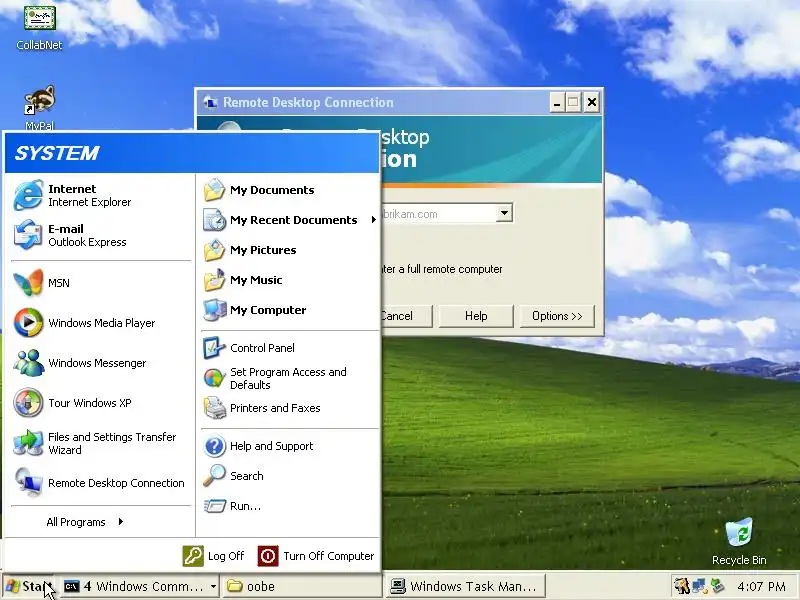This screenshot has height=600, width=800.
Task: Click the Search magnifying glass icon
Action: pos(214,476)
